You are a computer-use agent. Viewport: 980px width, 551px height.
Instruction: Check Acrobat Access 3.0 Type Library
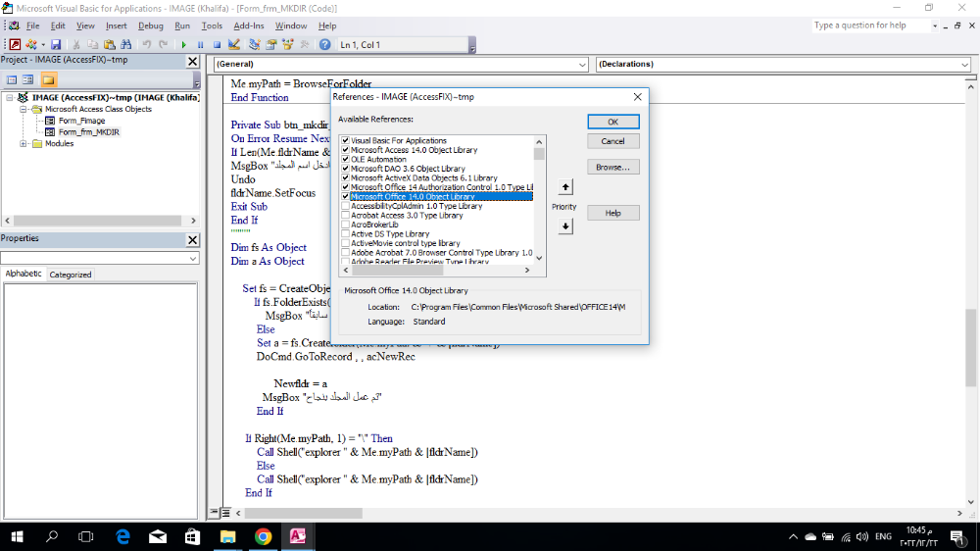coord(345,215)
